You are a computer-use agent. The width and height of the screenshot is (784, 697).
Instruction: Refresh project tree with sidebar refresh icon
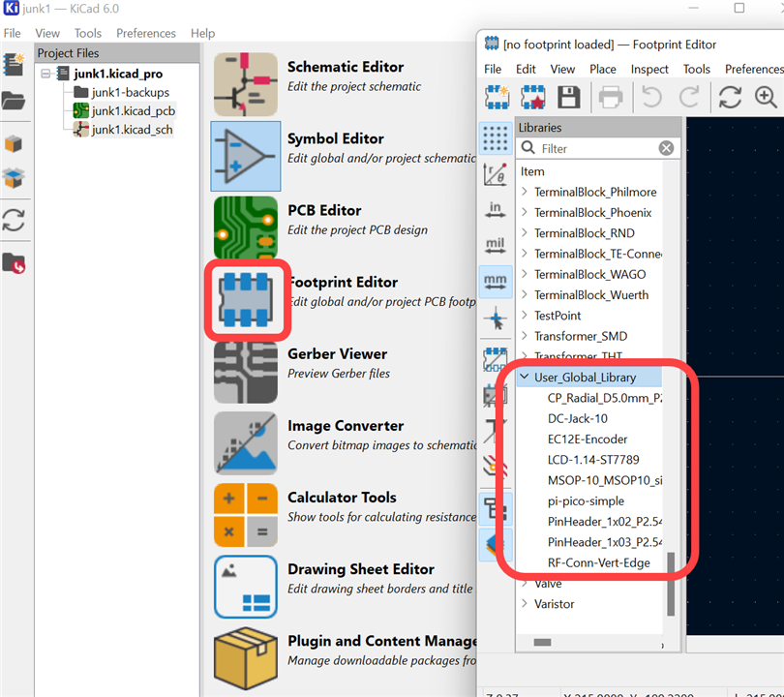[14, 220]
